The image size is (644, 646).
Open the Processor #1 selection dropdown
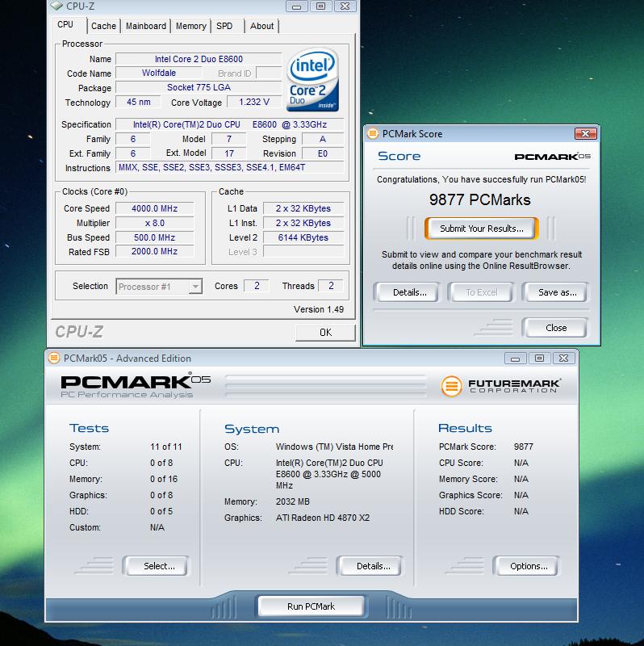click(159, 287)
